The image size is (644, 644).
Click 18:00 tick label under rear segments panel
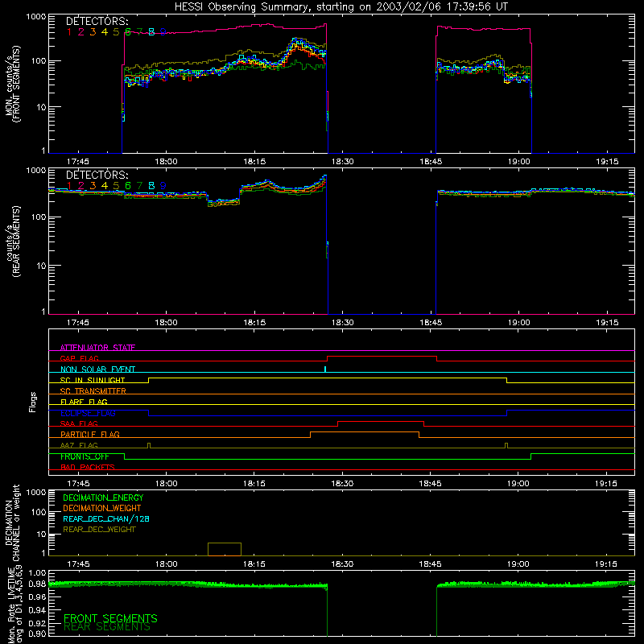pos(167,323)
